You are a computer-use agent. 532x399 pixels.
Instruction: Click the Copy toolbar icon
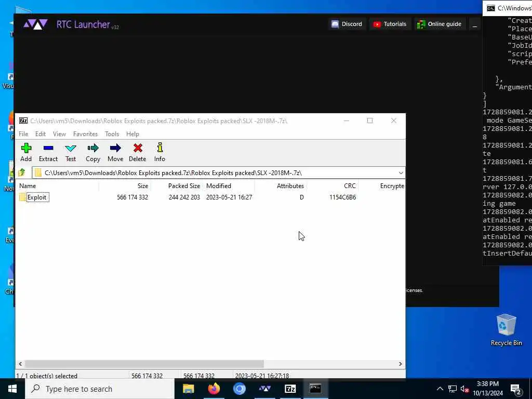93,152
